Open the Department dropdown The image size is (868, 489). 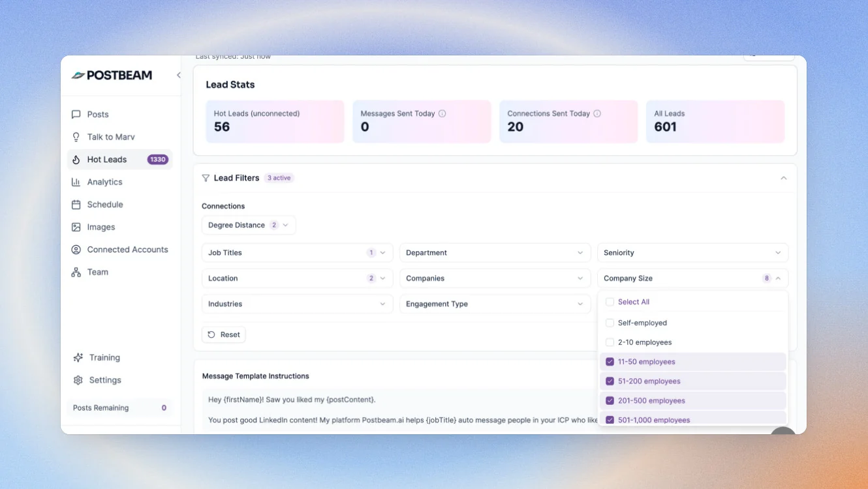point(495,253)
